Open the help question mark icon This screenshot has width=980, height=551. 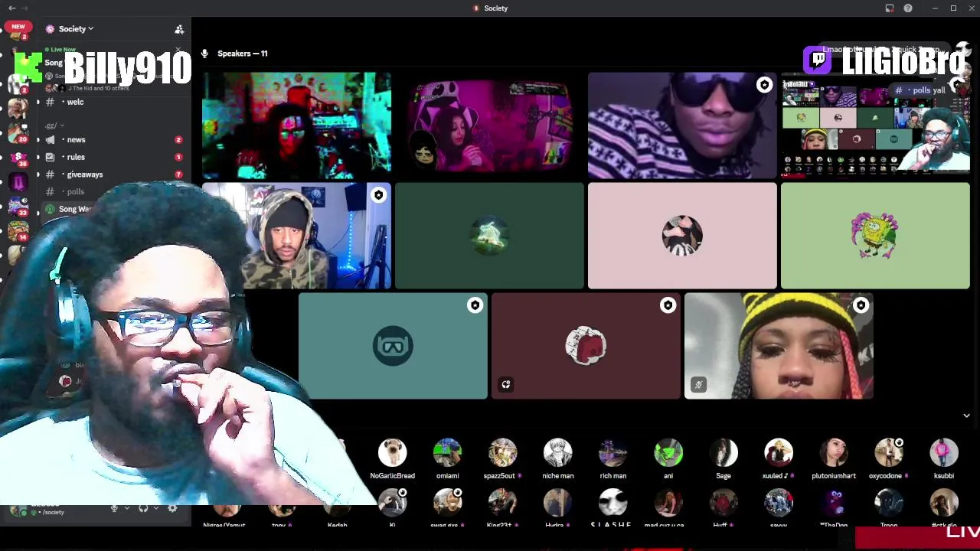click(x=908, y=8)
